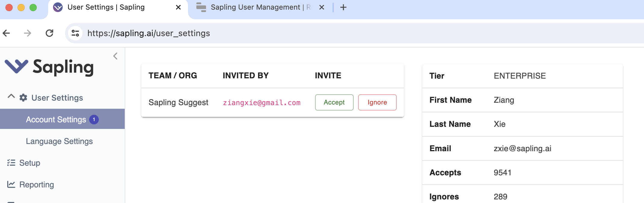The image size is (644, 203).
Task: Click the Ignores count 289
Action: (x=501, y=197)
